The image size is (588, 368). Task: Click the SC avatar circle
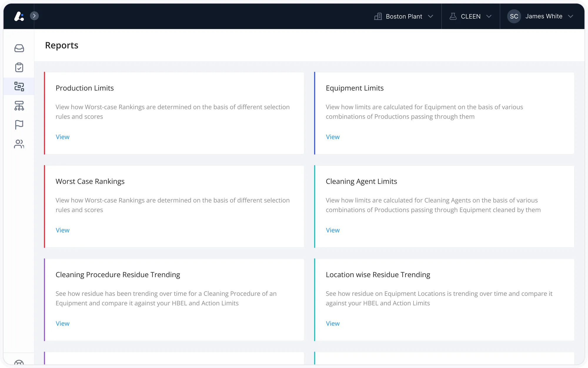pyautogui.click(x=514, y=16)
